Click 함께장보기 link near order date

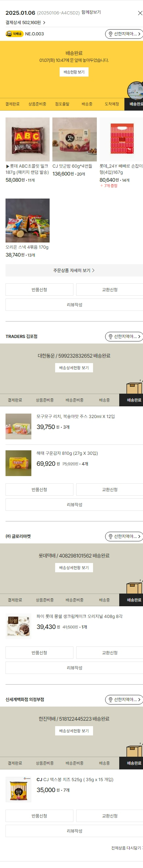(x=91, y=12)
